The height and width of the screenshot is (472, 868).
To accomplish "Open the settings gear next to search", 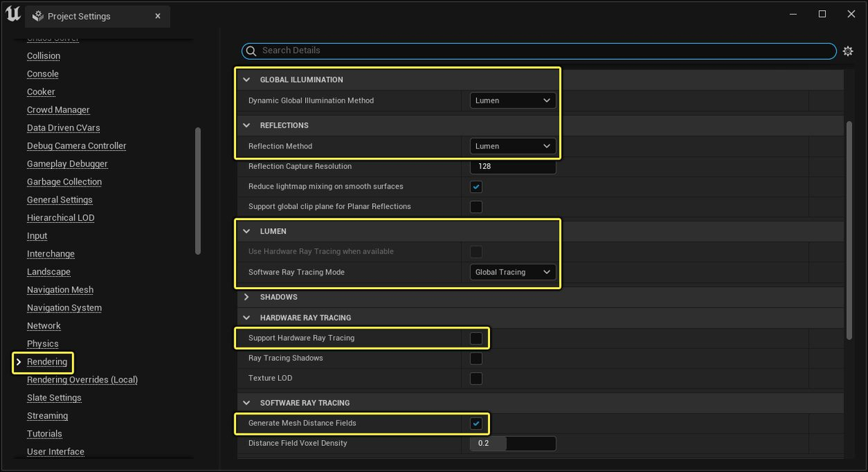I will coord(848,51).
